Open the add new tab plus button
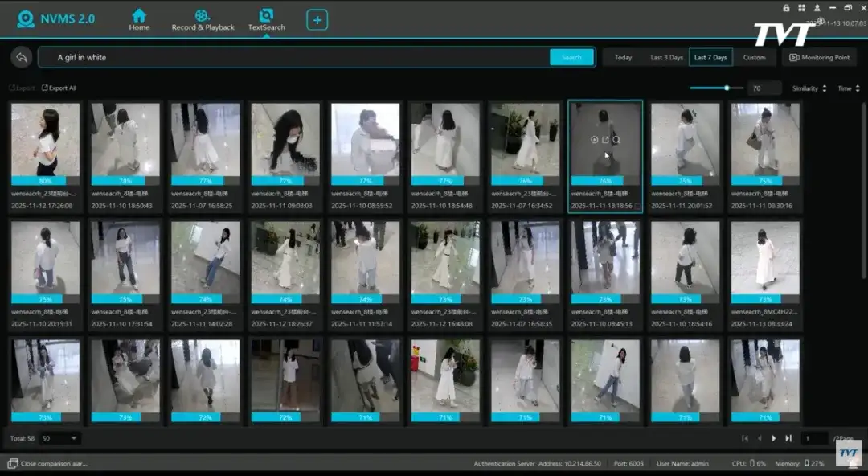 (317, 20)
